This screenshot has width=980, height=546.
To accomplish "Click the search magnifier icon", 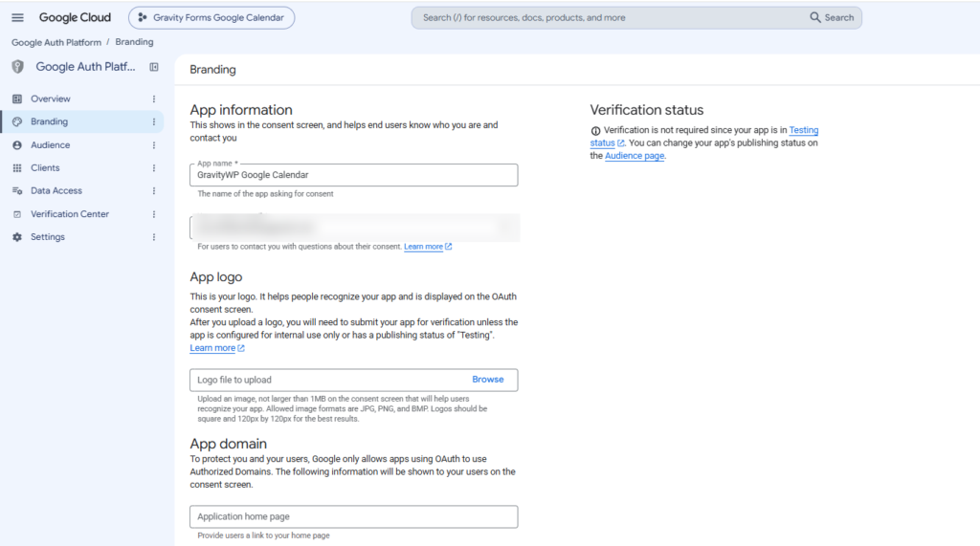I will click(x=815, y=17).
